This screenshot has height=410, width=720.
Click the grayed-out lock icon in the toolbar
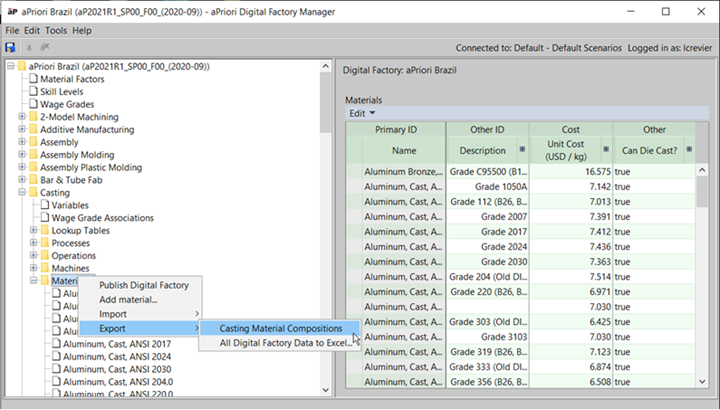click(29, 47)
